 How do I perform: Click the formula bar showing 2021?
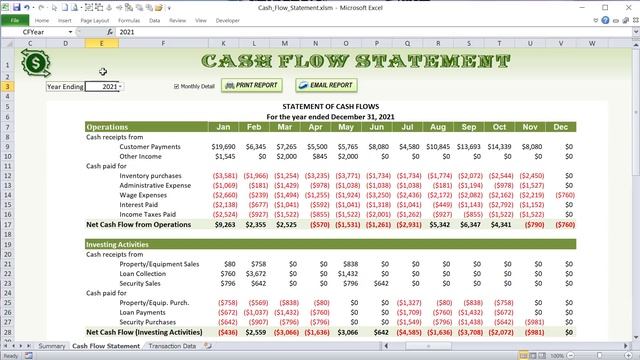(373, 32)
